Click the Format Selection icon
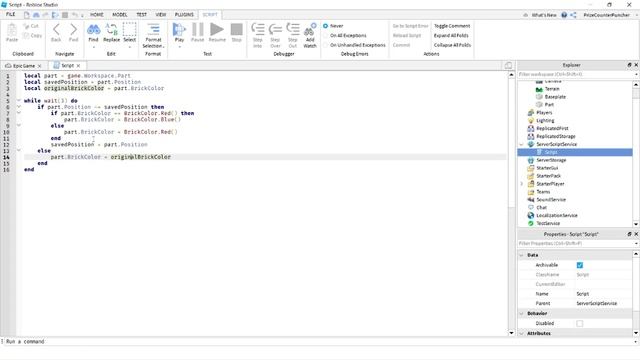The width and height of the screenshot is (640, 360). [153, 30]
